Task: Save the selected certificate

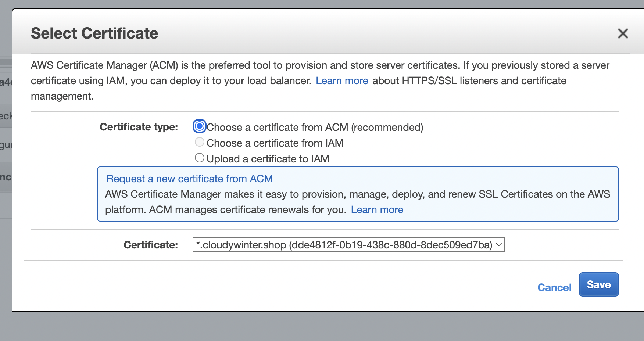Action: click(x=599, y=284)
